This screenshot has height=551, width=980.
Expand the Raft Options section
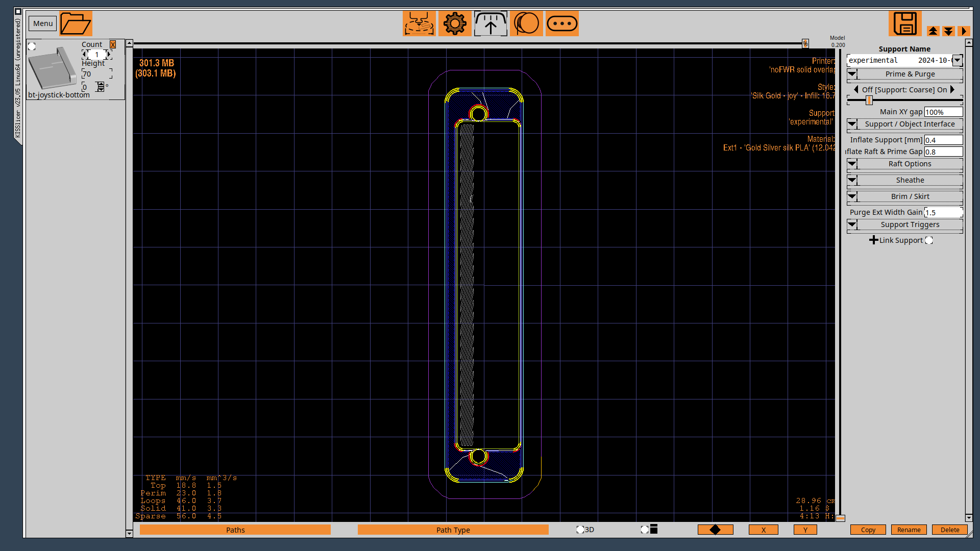904,164
